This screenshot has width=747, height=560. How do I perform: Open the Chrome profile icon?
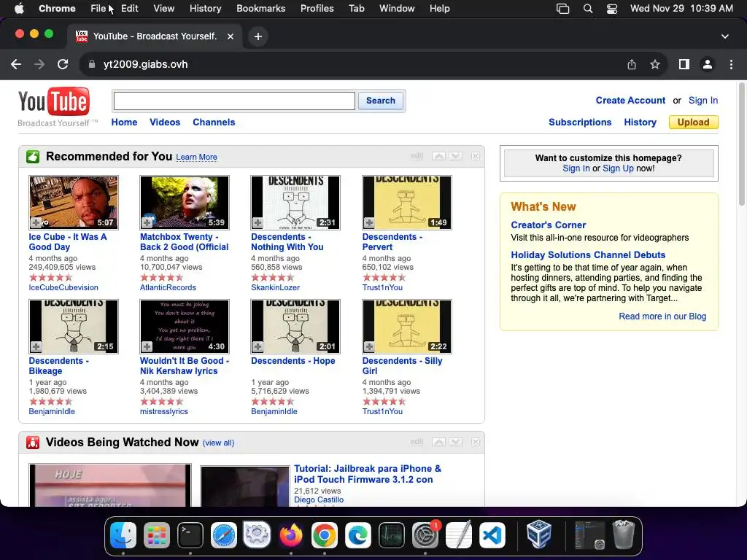708,64
